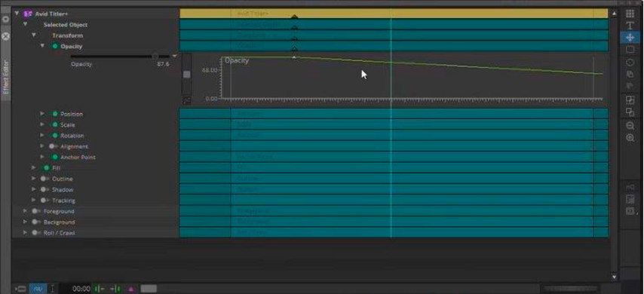Select the Rectangle shape tool
This screenshot has width=644, height=294.
630,50
